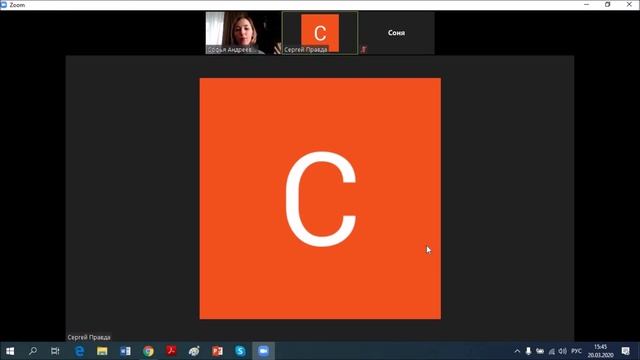Click the battery status tray icon
640x360 pixels.
click(x=540, y=351)
